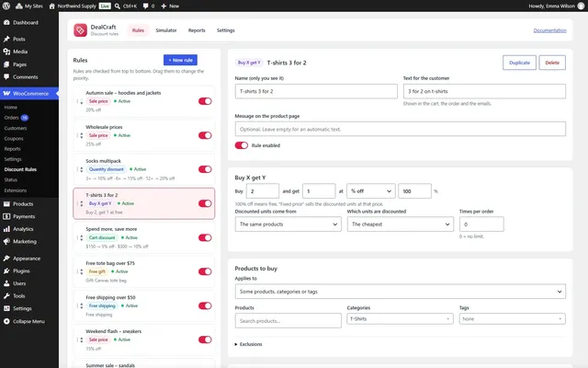588x368 pixels.
Task: Switch to the Simulator tab
Action: coord(166,30)
